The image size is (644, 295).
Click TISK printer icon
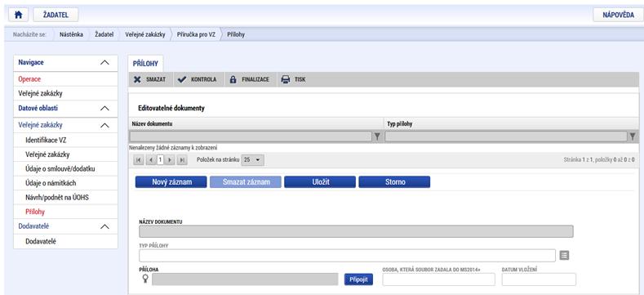(286, 79)
